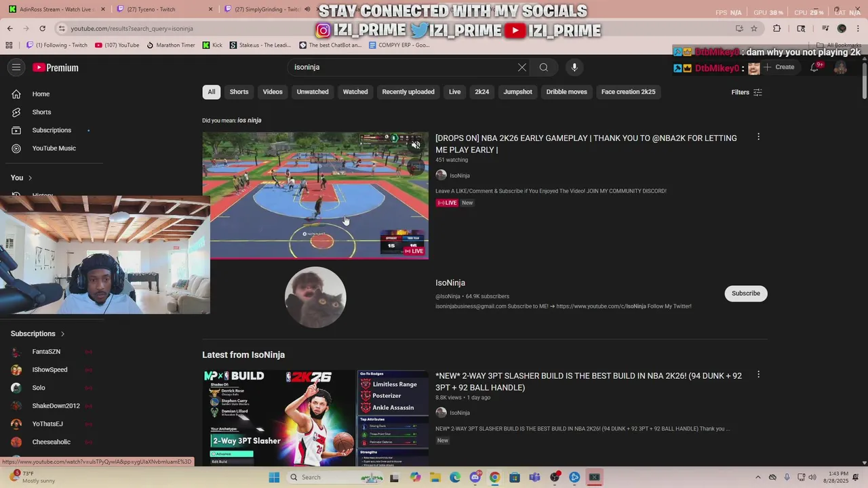Open the IsoNinja channel avatar
868x488 pixels.
315,297
